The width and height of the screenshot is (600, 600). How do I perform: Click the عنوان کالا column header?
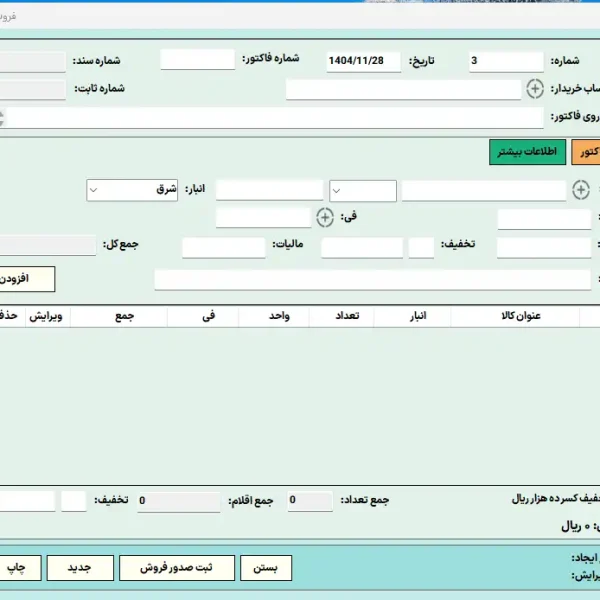click(x=515, y=316)
